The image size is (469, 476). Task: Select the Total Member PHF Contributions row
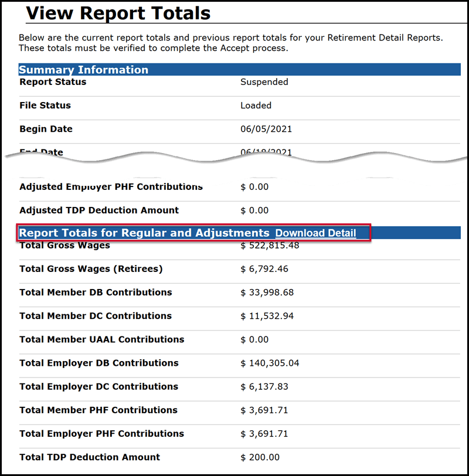176,410
